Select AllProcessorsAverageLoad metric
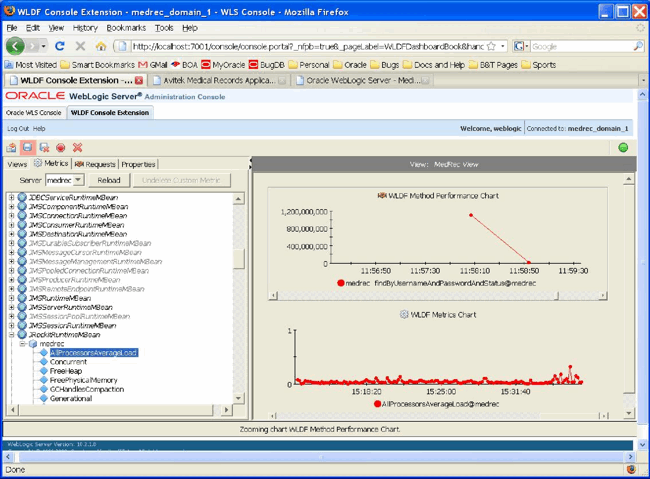Screen dimensions: 650x479 coord(94,353)
